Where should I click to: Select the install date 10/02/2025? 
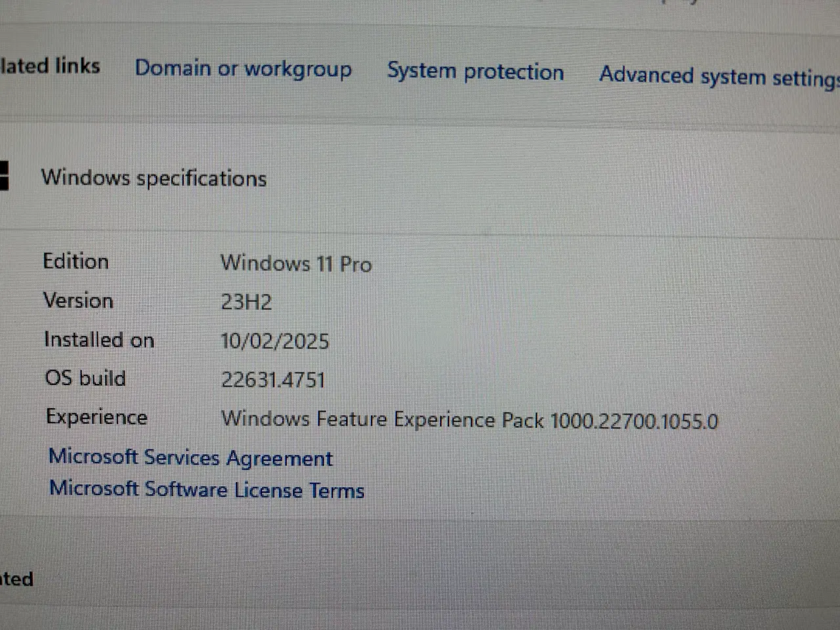(275, 341)
